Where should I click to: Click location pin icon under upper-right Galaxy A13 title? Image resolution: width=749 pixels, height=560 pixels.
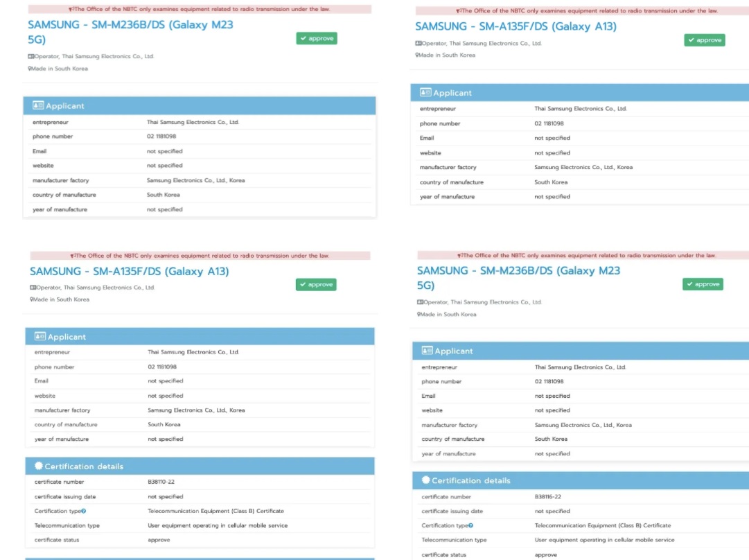pyautogui.click(x=416, y=55)
